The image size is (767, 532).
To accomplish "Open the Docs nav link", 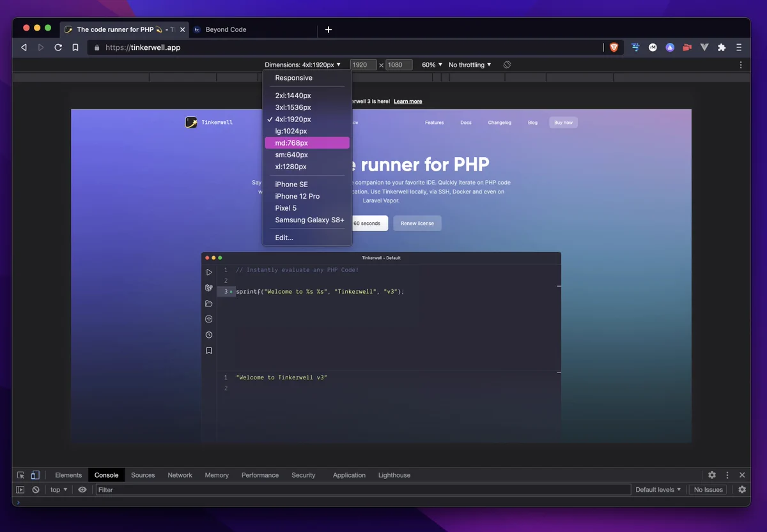I will click(x=466, y=123).
